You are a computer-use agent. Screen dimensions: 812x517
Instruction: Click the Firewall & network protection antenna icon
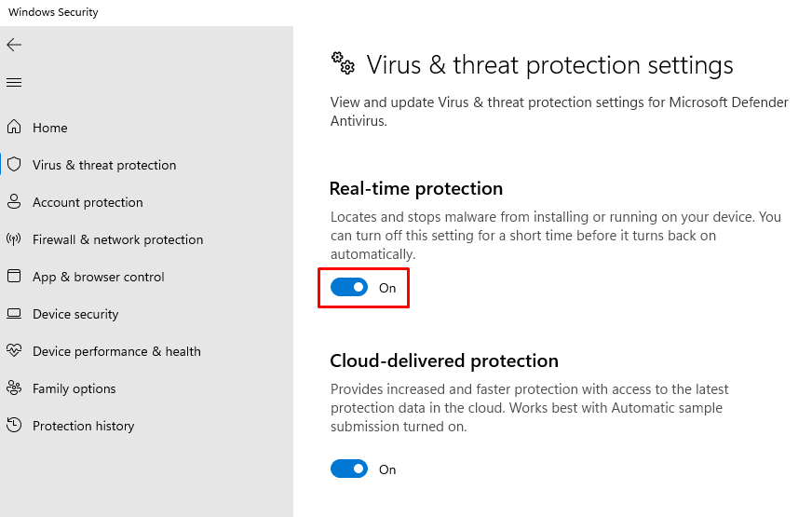(x=14, y=239)
